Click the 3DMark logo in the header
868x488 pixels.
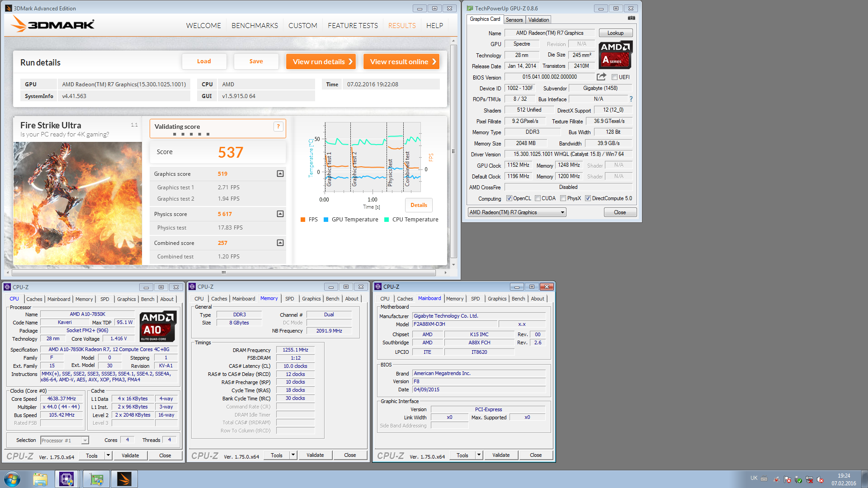click(x=53, y=24)
